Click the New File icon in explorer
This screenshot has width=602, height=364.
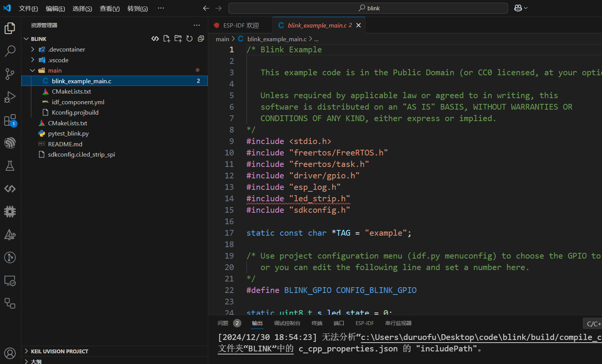tap(167, 39)
